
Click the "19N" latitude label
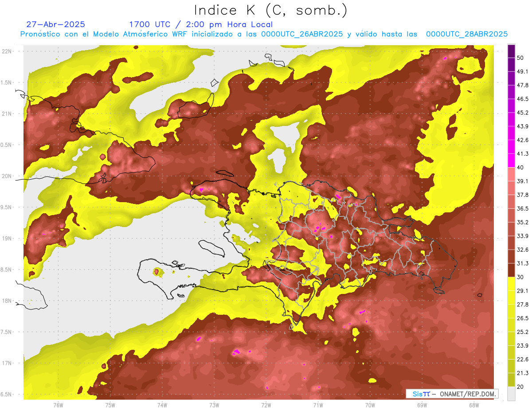7,239
